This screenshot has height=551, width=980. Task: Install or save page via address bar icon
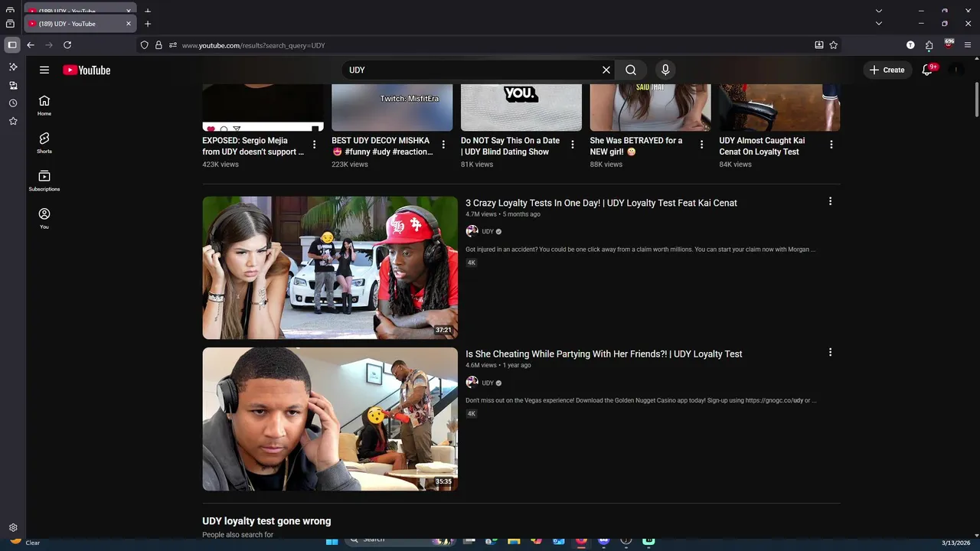point(819,45)
